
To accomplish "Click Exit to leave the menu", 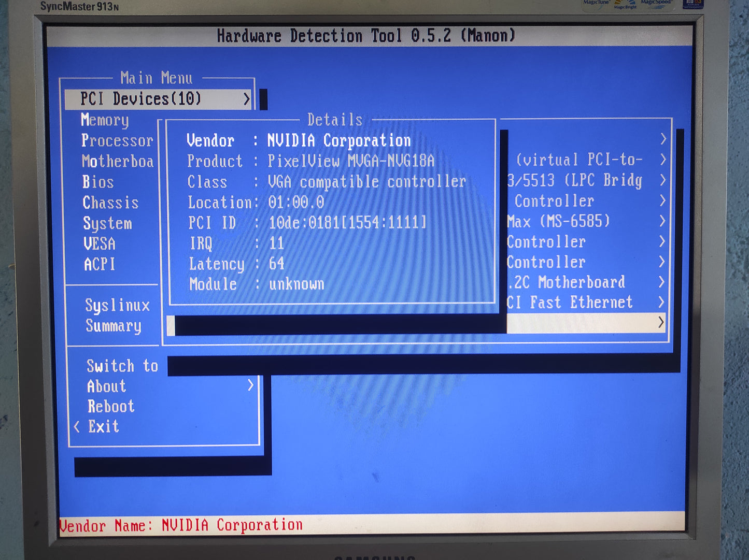I will (x=103, y=426).
